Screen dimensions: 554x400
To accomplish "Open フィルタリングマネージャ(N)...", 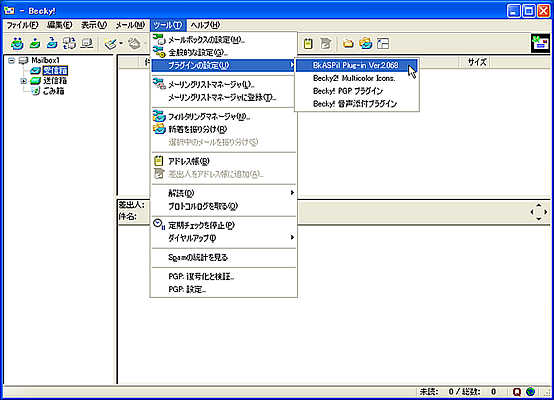I will (223, 116).
